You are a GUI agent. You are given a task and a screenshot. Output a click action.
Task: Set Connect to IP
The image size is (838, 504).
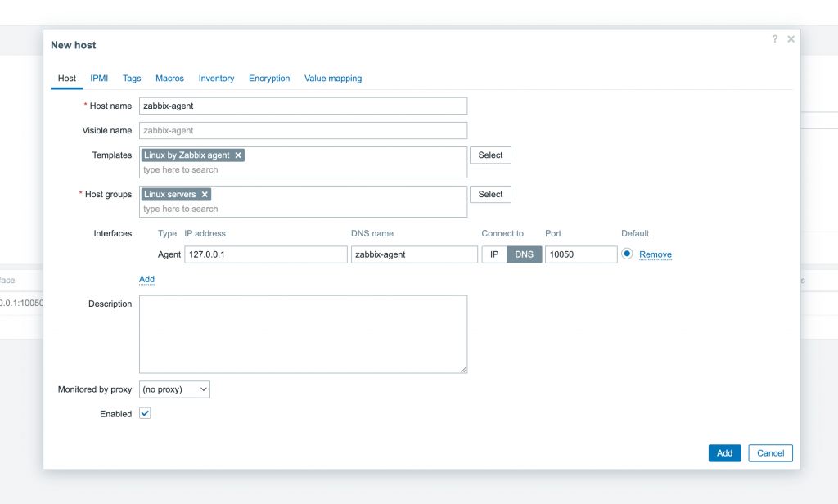(494, 254)
